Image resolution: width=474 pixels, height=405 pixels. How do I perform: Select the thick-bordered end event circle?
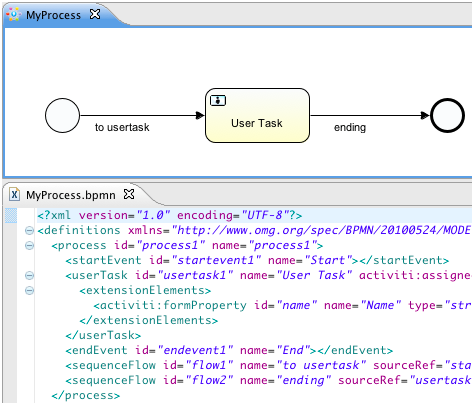(x=447, y=116)
